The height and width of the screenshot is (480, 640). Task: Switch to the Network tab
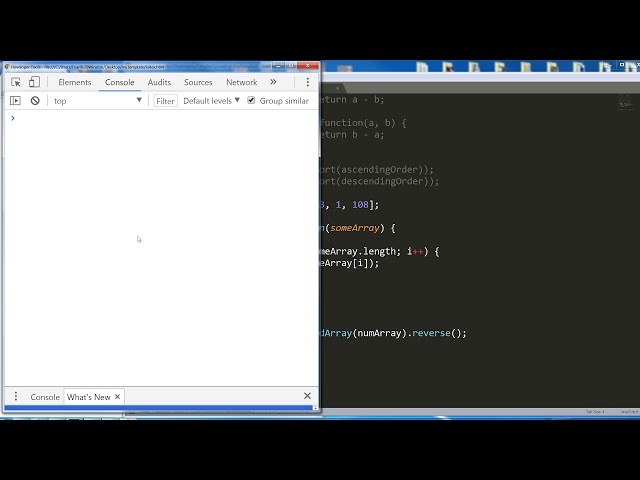click(x=242, y=82)
